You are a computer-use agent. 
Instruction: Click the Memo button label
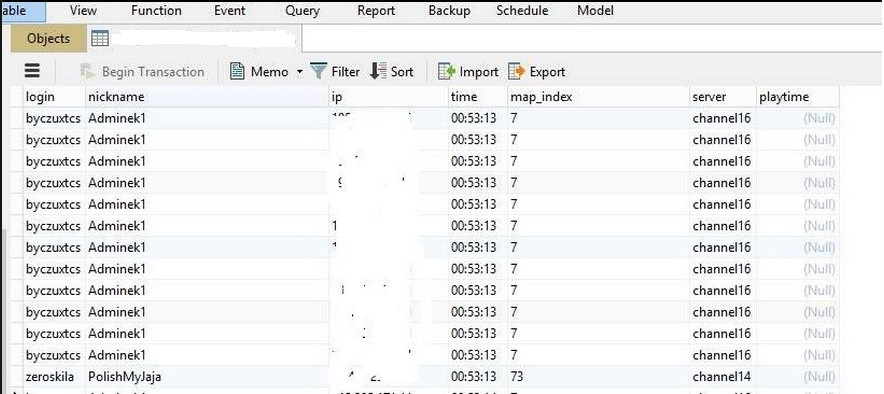coord(269,72)
